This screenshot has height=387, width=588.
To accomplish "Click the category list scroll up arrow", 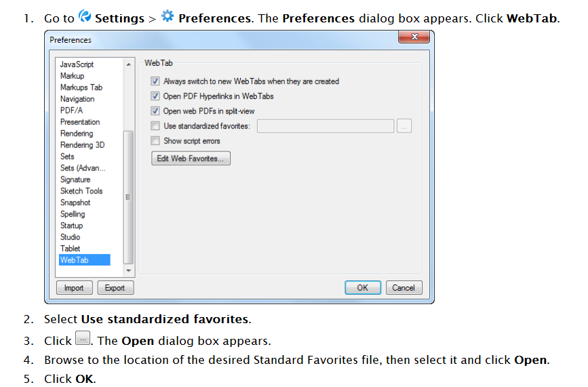I will point(129,64).
